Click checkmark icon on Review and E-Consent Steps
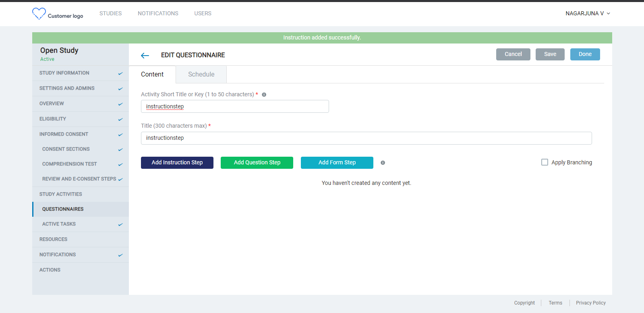Viewport: 644px width, 313px height. pyautogui.click(x=120, y=179)
